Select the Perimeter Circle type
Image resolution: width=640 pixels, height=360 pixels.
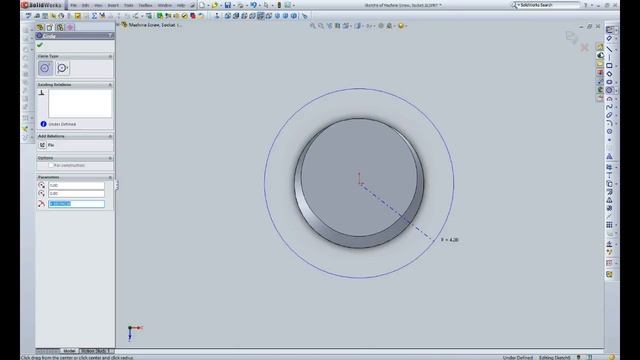tap(62, 68)
